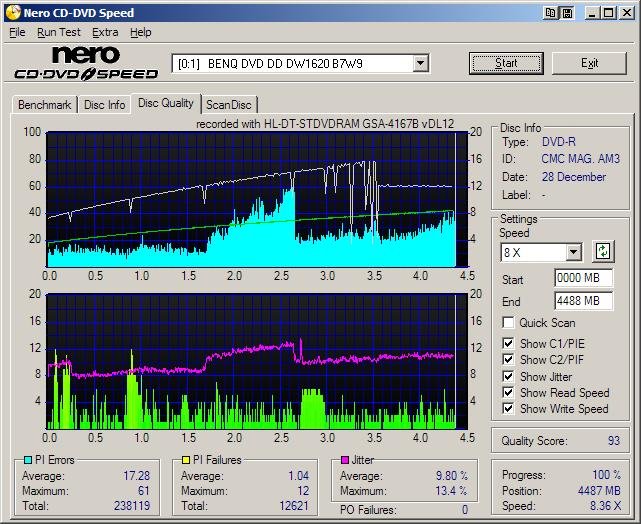Click the Speed 8.36 X value
The width and height of the screenshot is (641, 524).
tap(605, 506)
